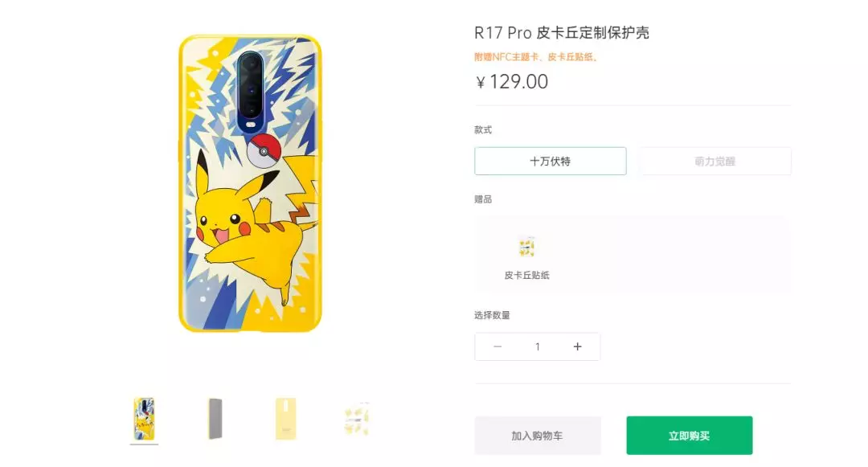Click the quantity number field
868x467 pixels.
point(538,346)
